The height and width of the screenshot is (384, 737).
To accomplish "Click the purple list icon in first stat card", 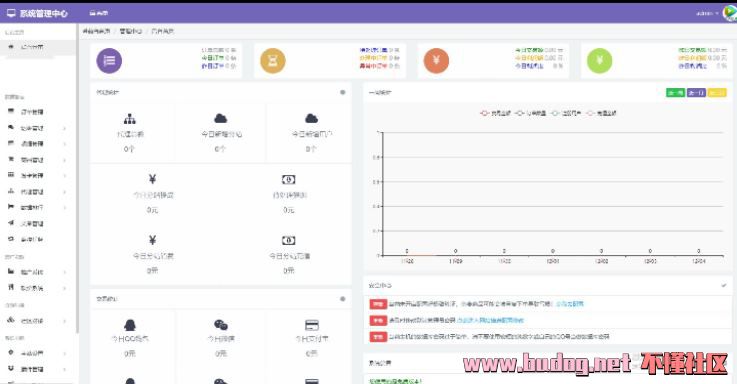I will (109, 61).
